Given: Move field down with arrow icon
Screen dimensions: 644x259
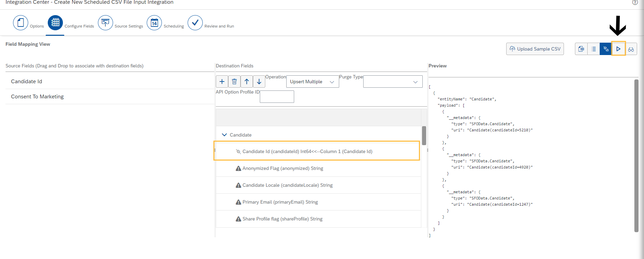Looking at the screenshot, I should click(x=259, y=82).
